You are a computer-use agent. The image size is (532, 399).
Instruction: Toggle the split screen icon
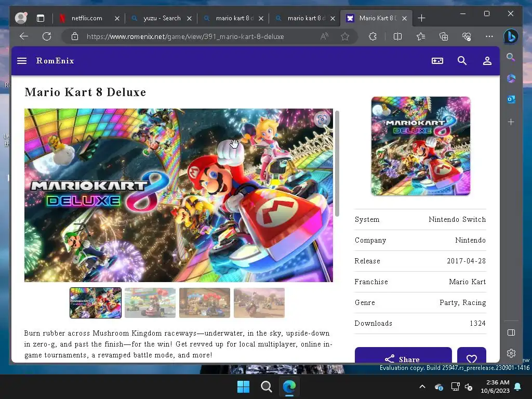tap(397, 36)
